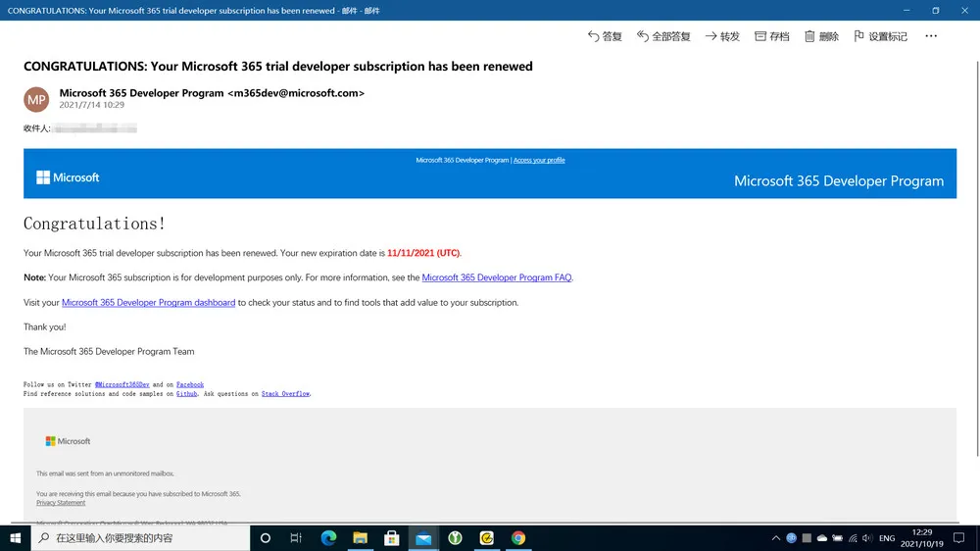Expand hidden system tray icons chevron
This screenshot has width=980, height=551.
tap(776, 538)
